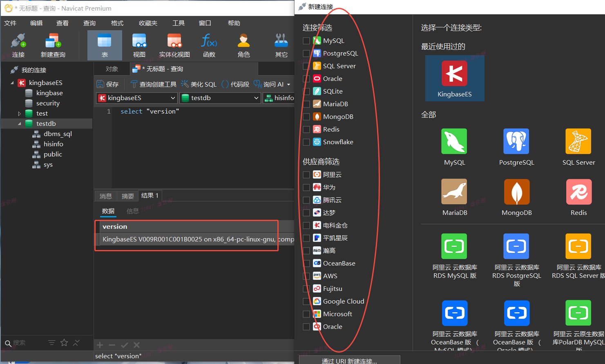Click the Materialized View toolbar icon

point(174,45)
